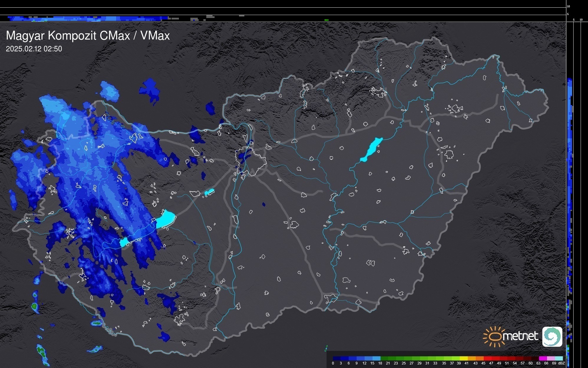Click Budapest's white city outline

point(251,161)
